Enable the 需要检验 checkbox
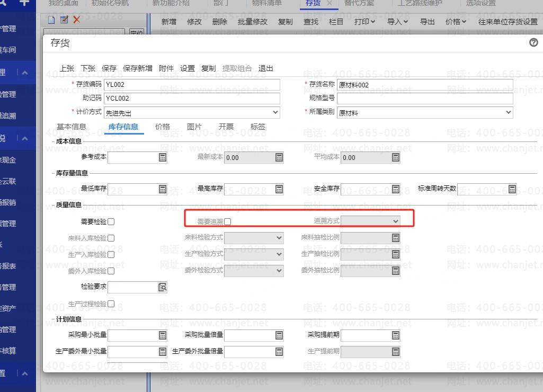Image resolution: width=543 pixels, height=392 pixels. coord(111,221)
